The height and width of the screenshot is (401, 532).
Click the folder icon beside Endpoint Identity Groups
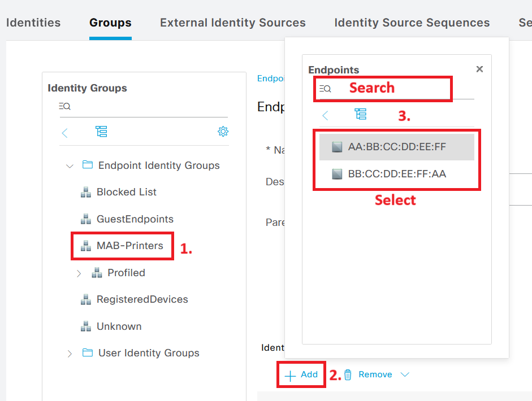pos(87,165)
